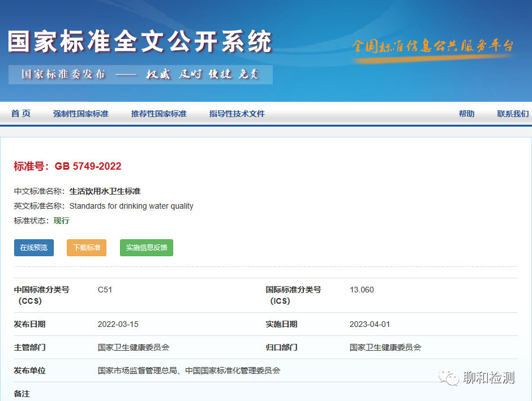Go to 首页 in navigation bar
The width and height of the screenshot is (532, 401).
click(21, 114)
